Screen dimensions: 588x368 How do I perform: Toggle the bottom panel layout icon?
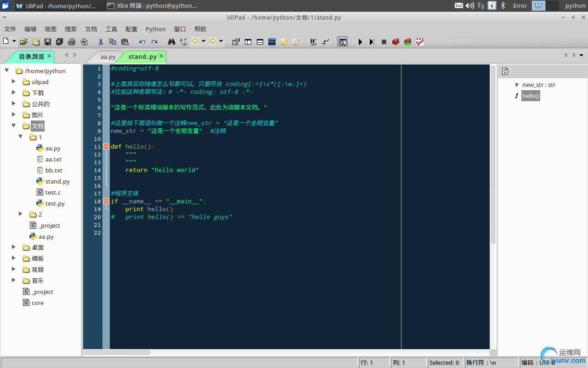click(260, 42)
